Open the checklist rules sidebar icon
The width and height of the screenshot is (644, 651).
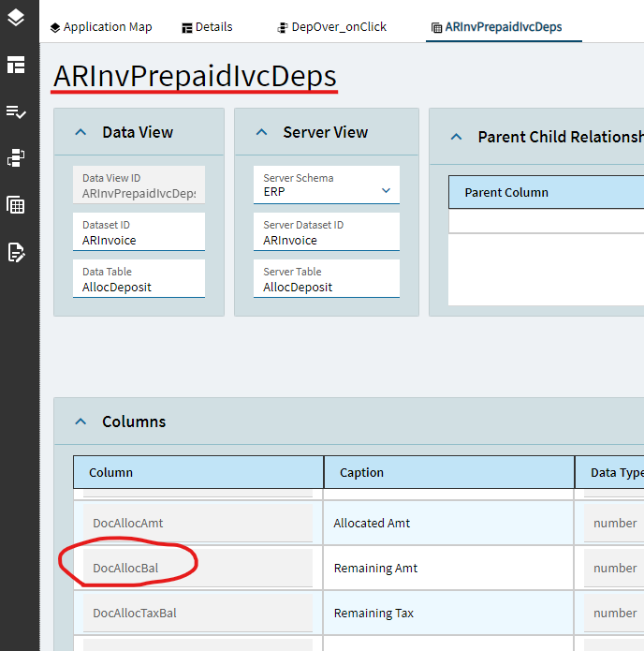pyautogui.click(x=16, y=111)
